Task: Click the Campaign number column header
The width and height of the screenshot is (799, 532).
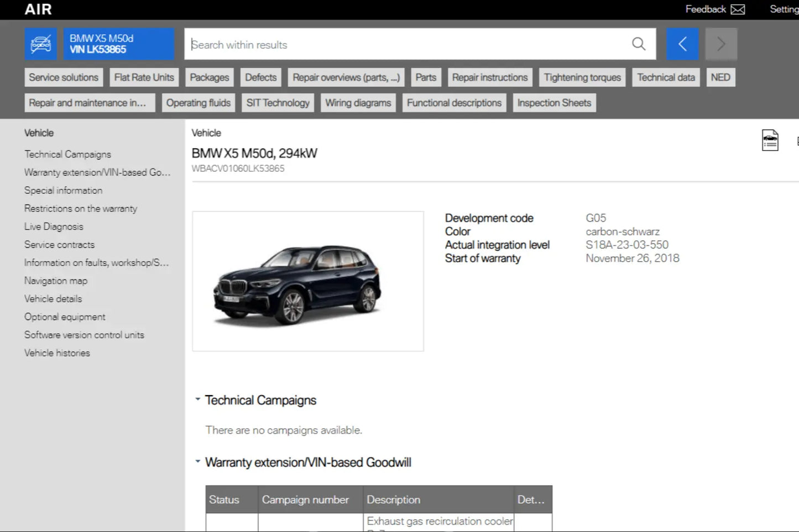Action: pyautogui.click(x=310, y=499)
